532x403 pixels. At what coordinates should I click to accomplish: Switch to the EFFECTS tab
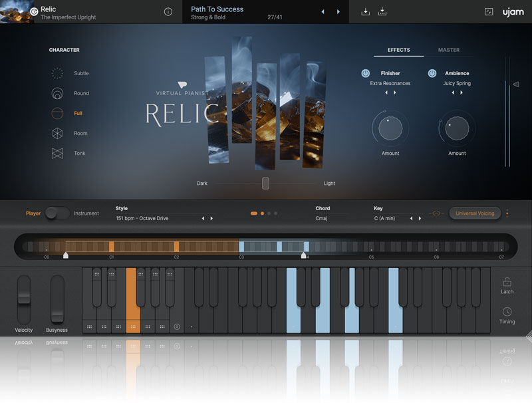point(399,50)
